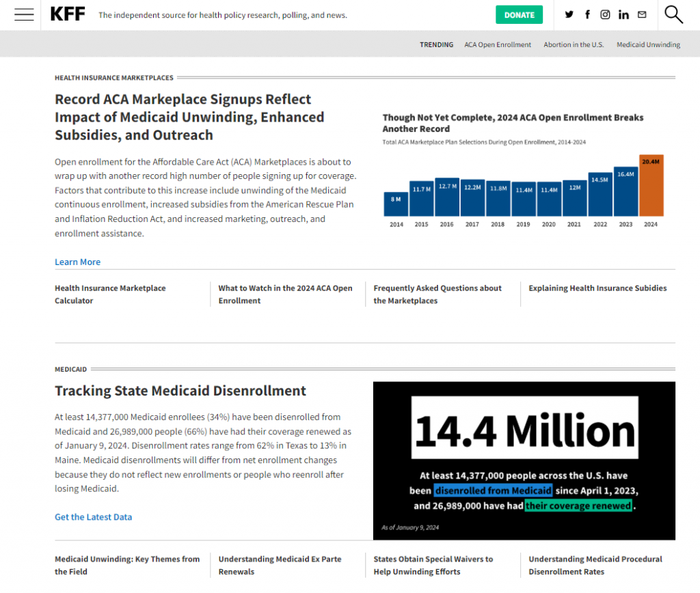
Task: Click highlighted 'disenrolled from Medicaid' text
Action: [494, 491]
